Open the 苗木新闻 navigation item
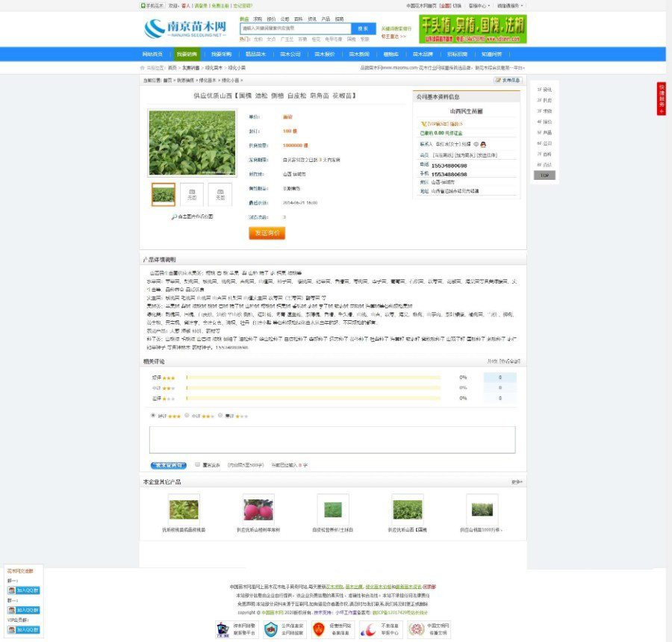The image size is (672, 642). tap(358, 54)
